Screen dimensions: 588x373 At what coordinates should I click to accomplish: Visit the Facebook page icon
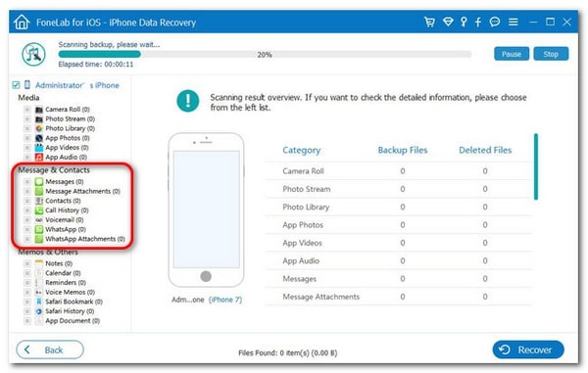coord(478,22)
